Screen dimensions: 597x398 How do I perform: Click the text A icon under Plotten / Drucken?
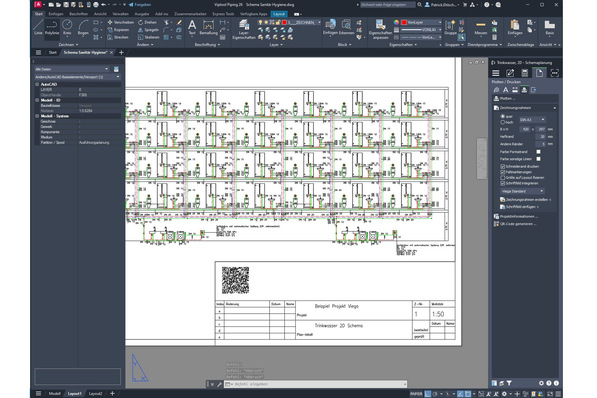point(505,90)
